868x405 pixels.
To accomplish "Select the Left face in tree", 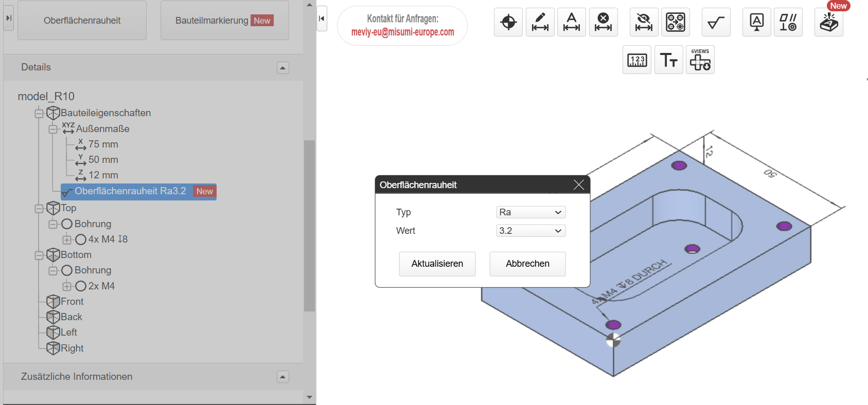I will pyautogui.click(x=69, y=333).
